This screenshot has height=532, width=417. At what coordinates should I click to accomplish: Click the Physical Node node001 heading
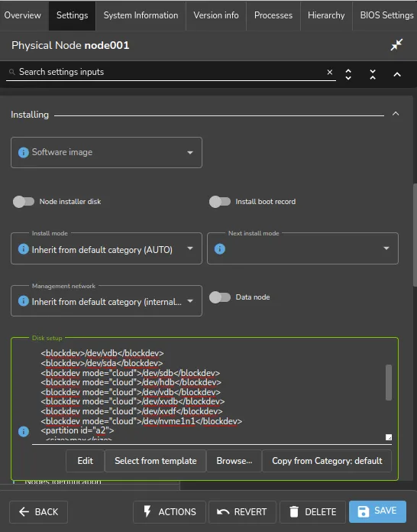coord(70,45)
